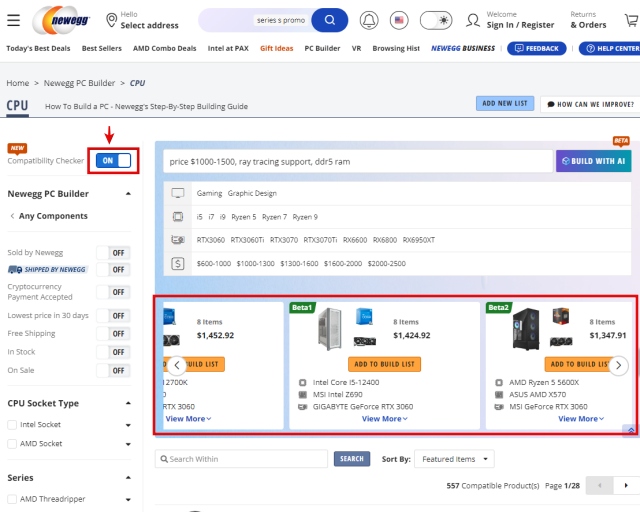Screen dimensions: 640x512
Task: Click How Can We Improve button
Action: [590, 105]
